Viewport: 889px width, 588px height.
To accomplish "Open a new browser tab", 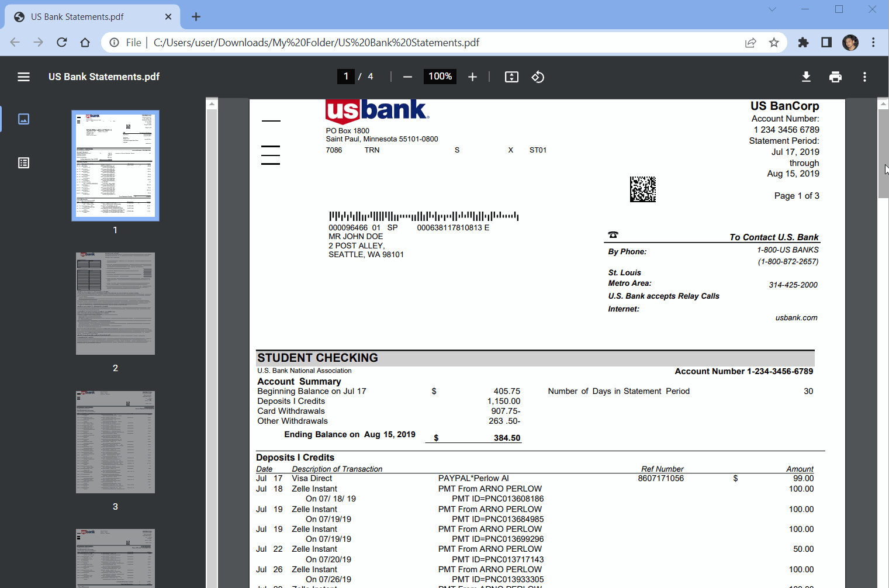I will (x=196, y=16).
